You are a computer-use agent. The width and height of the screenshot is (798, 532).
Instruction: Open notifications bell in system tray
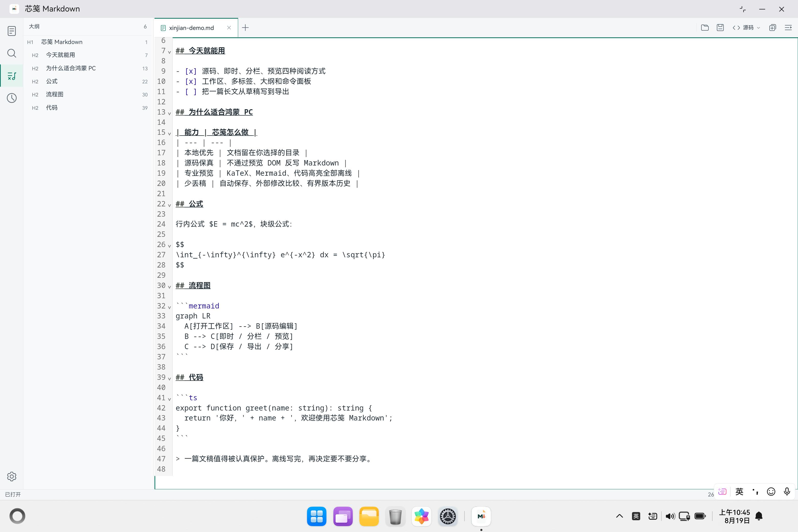click(759, 516)
